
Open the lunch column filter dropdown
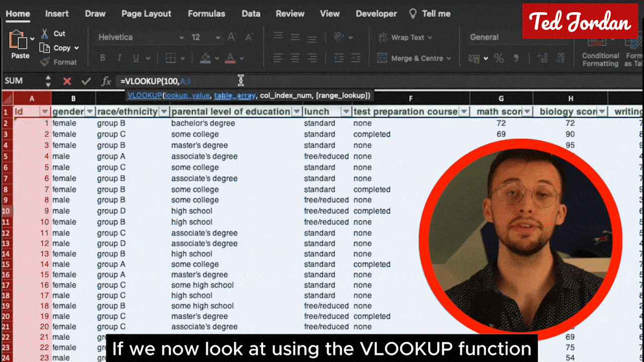(x=345, y=112)
